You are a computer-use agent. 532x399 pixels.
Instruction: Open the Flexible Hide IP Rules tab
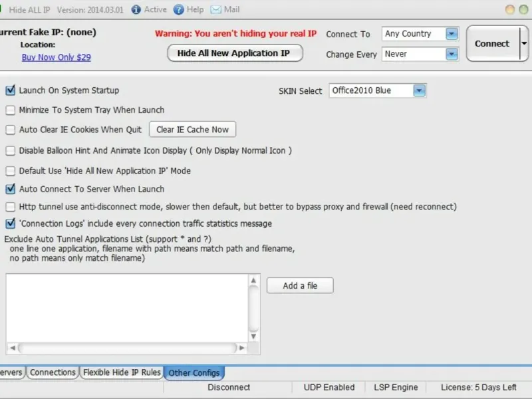pos(122,372)
